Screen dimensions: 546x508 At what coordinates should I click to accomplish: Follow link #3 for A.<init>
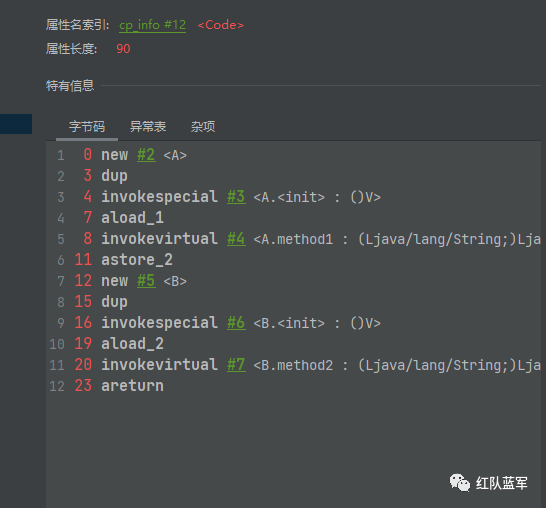click(236, 197)
